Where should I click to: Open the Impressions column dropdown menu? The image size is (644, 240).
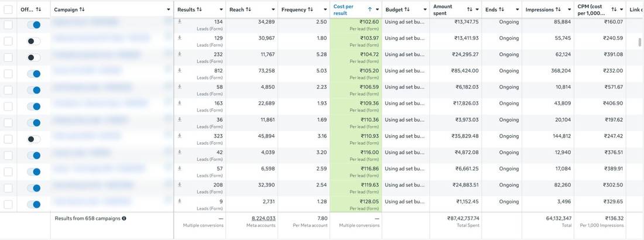[569, 9]
